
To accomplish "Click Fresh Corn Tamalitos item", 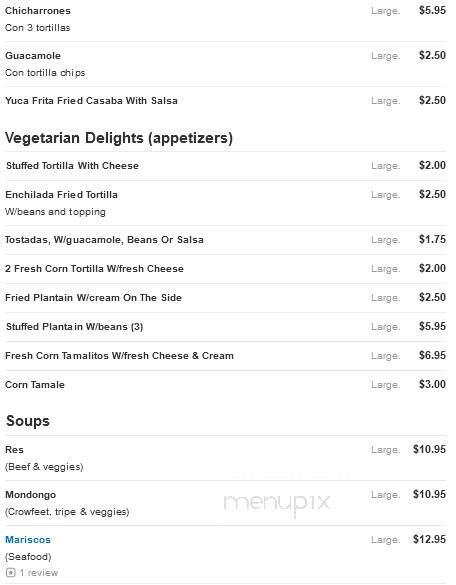I will pyautogui.click(x=119, y=356).
